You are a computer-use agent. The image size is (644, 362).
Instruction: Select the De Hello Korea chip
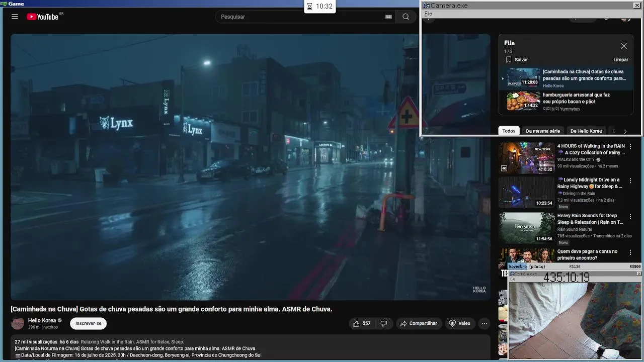586,131
